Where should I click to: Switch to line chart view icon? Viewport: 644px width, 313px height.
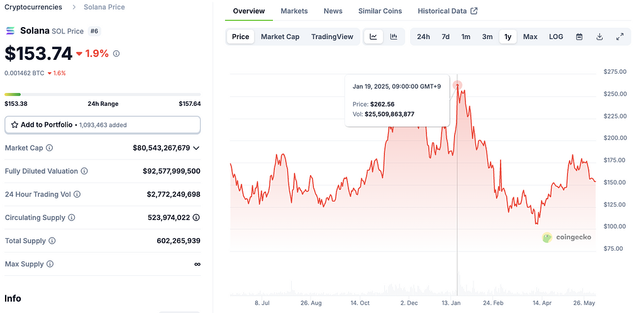pos(373,37)
